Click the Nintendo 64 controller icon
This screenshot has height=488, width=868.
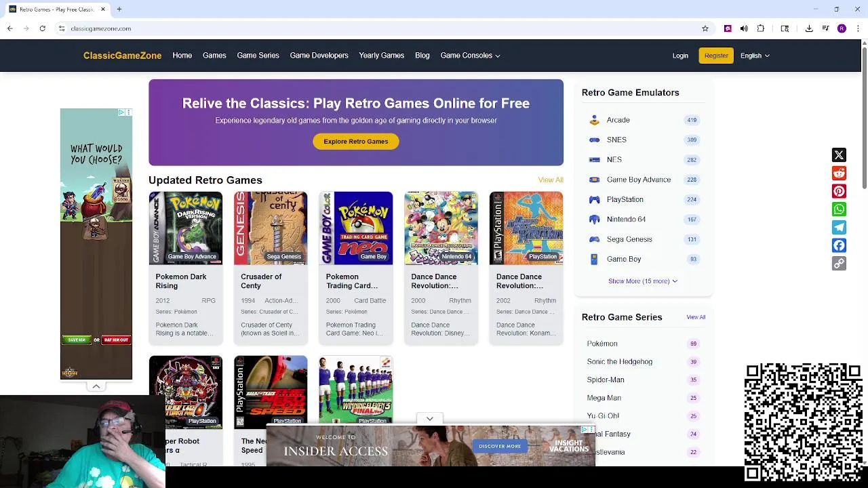point(594,219)
